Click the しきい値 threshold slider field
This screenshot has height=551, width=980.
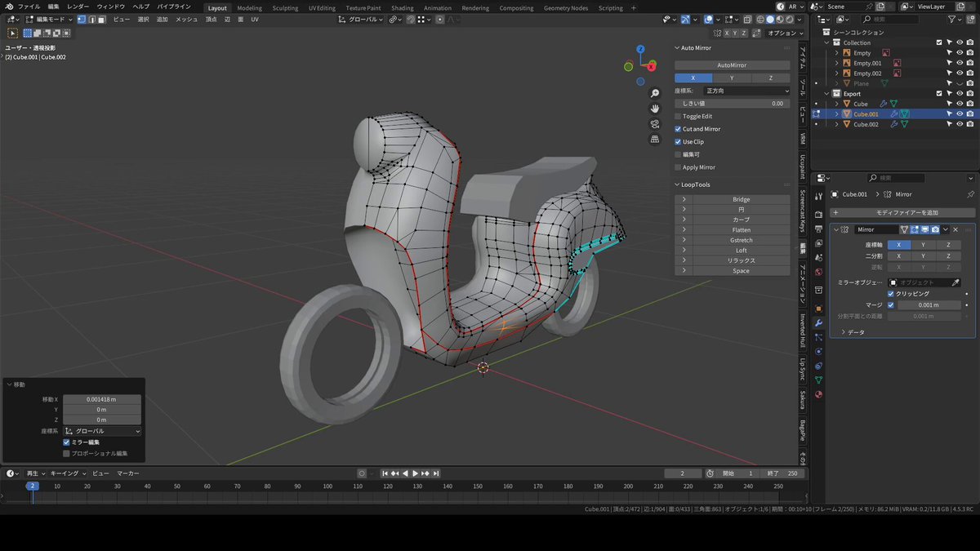(x=732, y=104)
